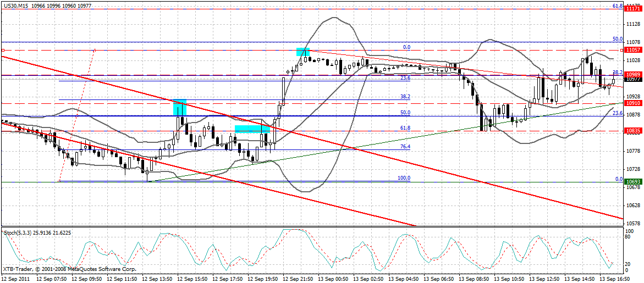Select the red 10989 price label

632,74
